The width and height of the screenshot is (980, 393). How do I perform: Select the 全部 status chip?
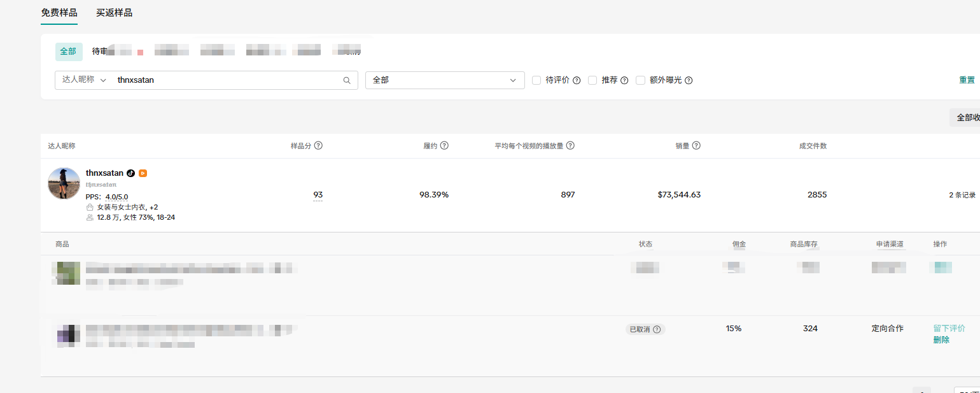tap(69, 52)
